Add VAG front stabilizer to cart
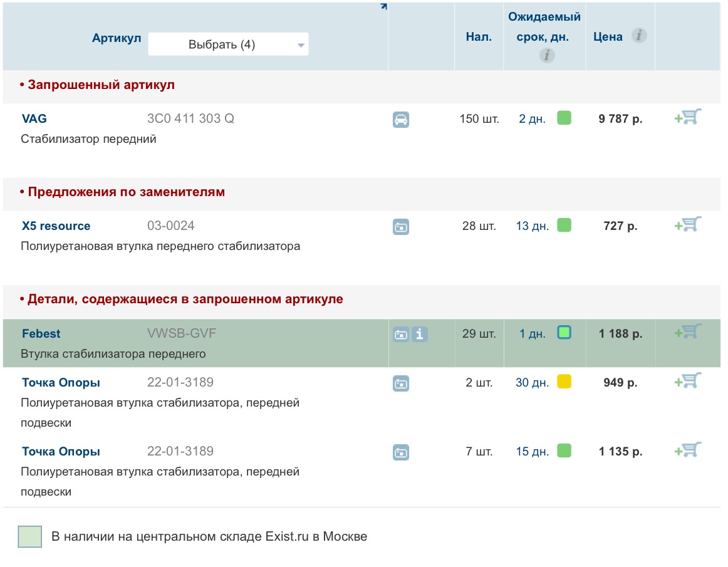The image size is (728, 567). click(688, 118)
